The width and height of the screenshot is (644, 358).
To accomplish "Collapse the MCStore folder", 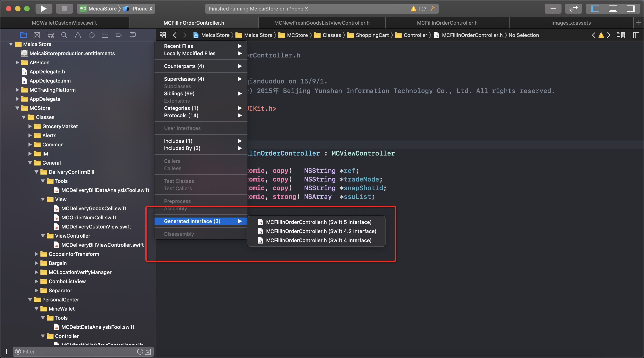I will pyautogui.click(x=17, y=108).
